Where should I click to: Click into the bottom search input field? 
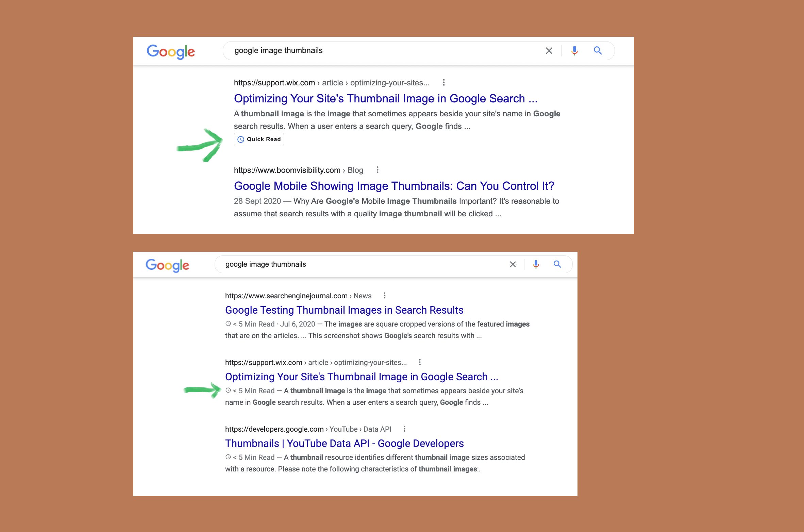click(x=357, y=264)
